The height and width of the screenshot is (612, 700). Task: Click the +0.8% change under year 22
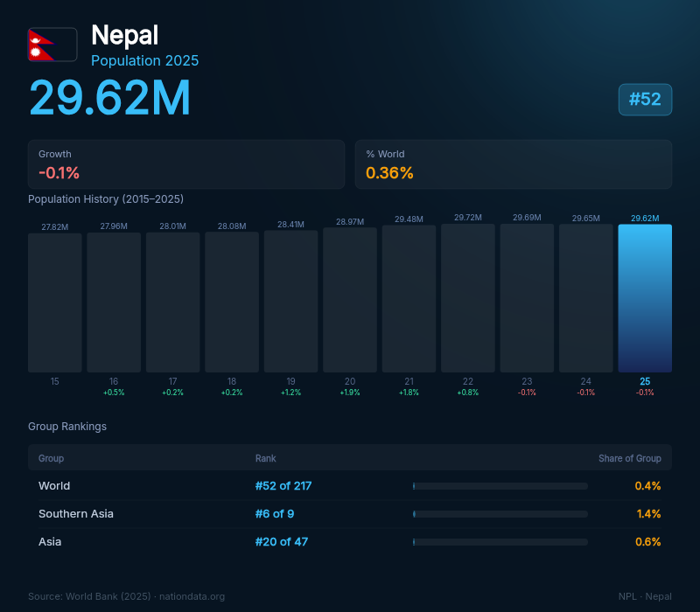click(468, 393)
